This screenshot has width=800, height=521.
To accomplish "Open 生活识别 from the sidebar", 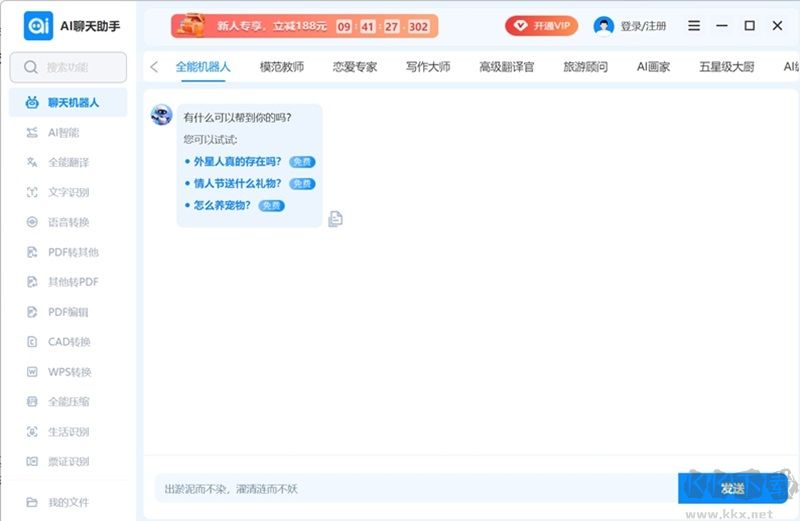I will [68, 432].
